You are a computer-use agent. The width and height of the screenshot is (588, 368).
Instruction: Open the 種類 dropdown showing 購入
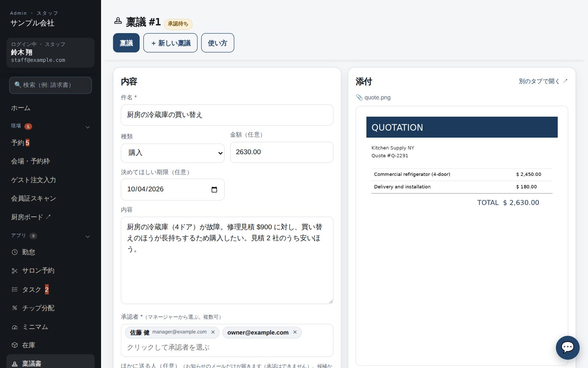pos(173,153)
